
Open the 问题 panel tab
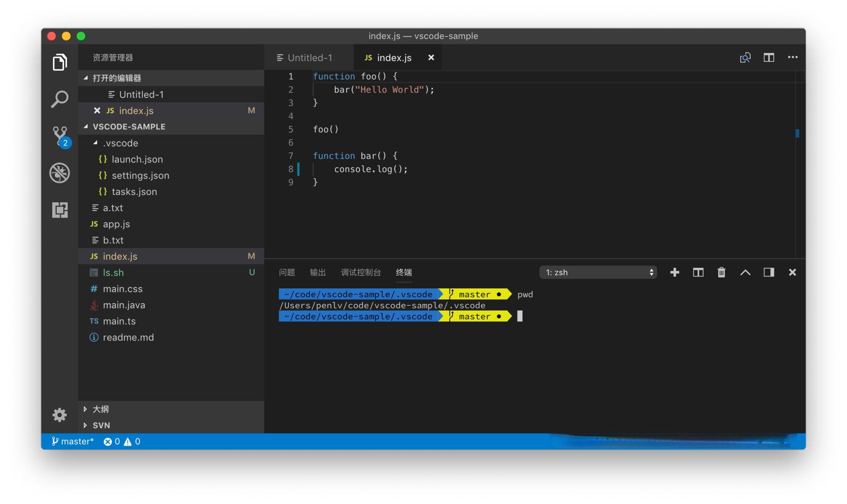(287, 272)
